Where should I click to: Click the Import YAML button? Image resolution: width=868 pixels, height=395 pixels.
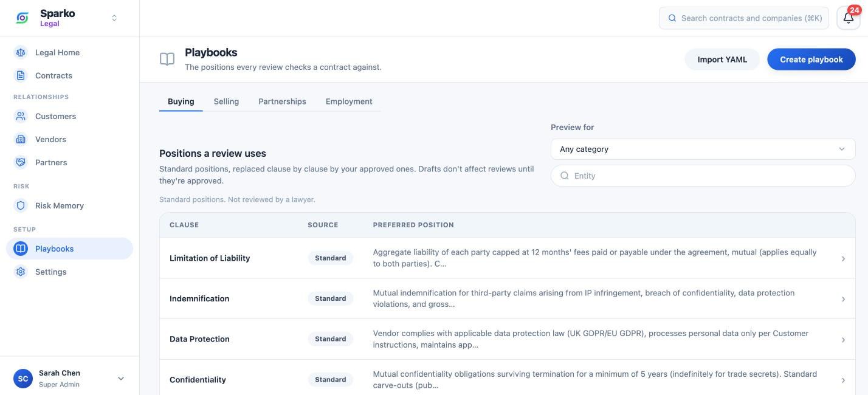(x=722, y=60)
